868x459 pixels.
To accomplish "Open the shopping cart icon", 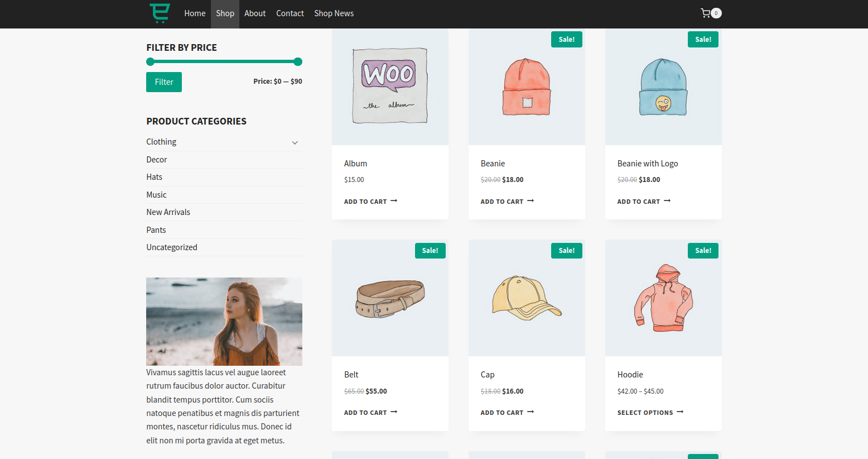I will (705, 13).
